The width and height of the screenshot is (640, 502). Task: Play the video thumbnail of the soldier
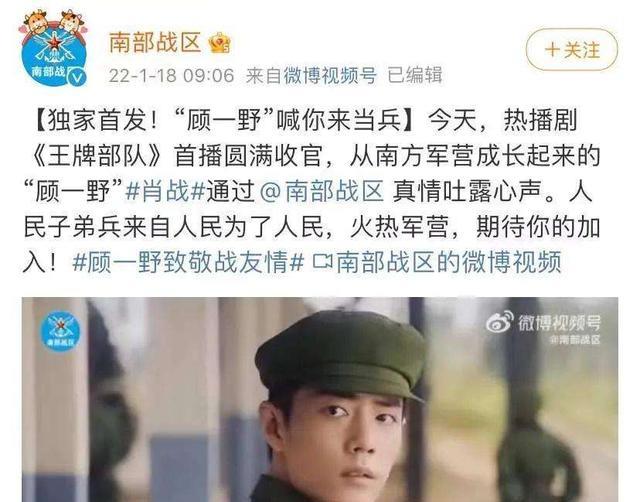(x=320, y=400)
